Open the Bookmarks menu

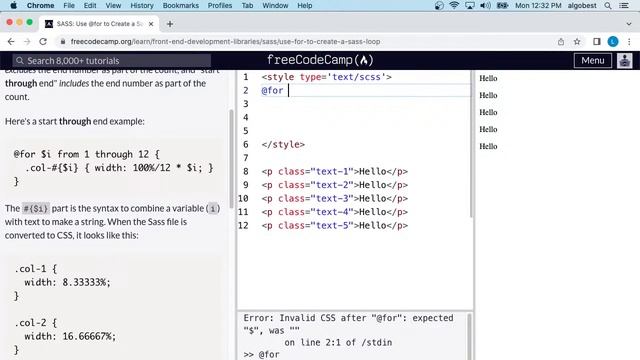180,5
